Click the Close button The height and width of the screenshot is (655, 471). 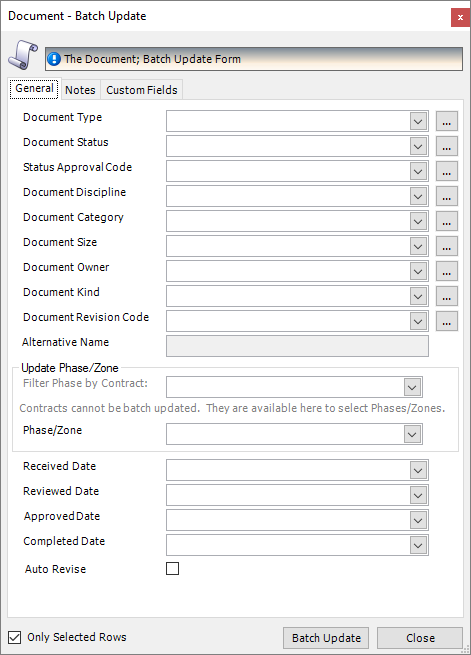point(420,638)
